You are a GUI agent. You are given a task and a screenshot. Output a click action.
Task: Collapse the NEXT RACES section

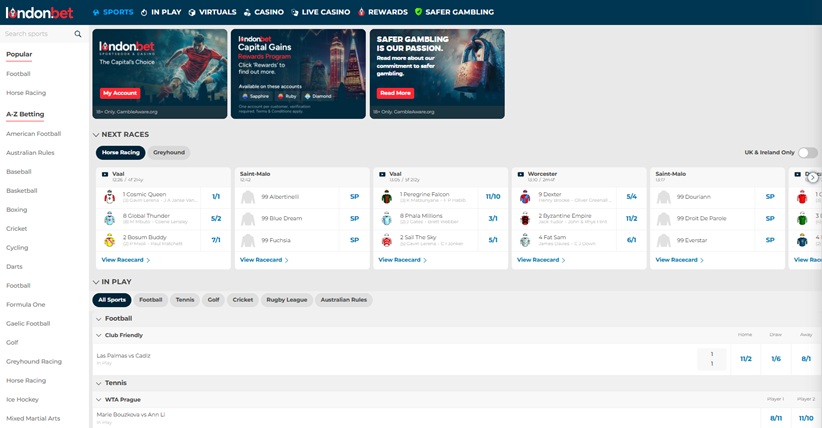pos(97,134)
